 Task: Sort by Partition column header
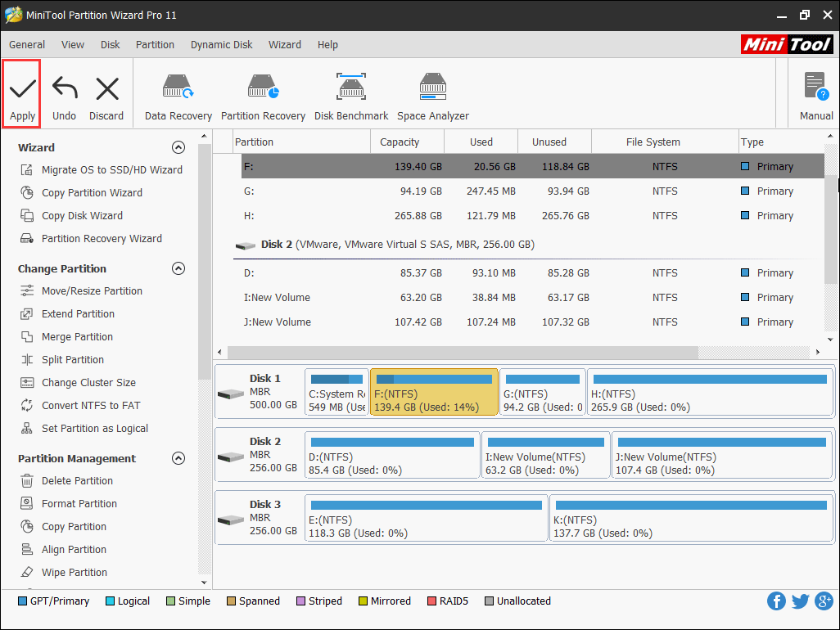pos(302,142)
